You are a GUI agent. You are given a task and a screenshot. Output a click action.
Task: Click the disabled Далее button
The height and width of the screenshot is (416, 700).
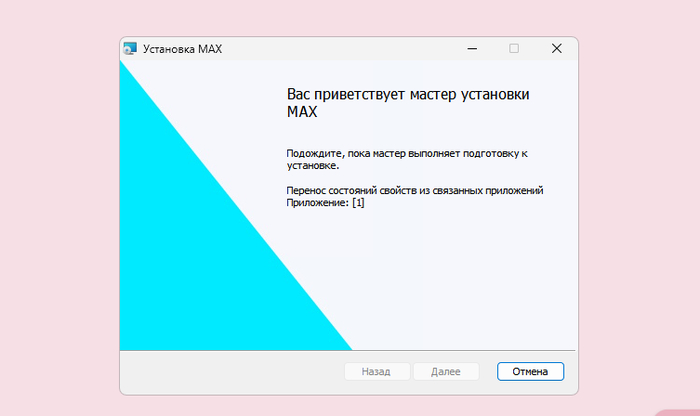pos(446,371)
